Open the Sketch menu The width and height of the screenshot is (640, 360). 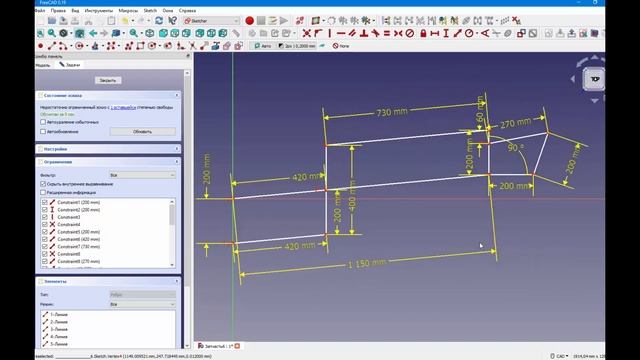pos(150,11)
